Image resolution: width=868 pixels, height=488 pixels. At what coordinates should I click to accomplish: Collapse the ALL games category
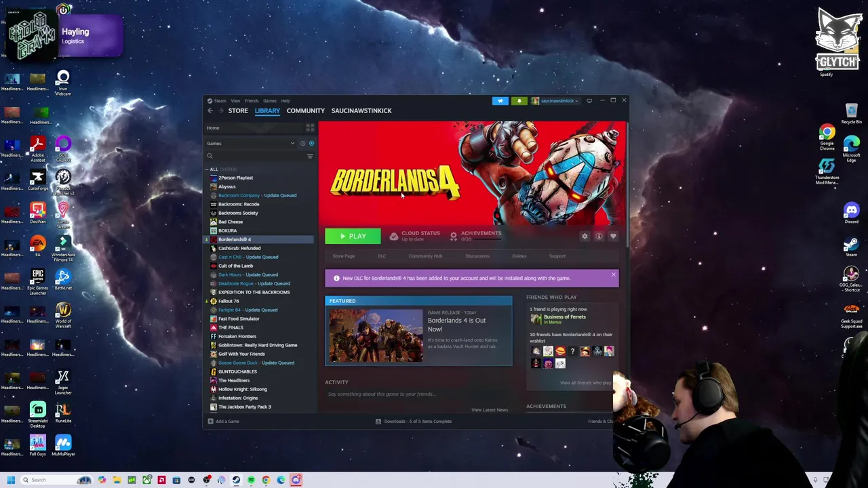[x=214, y=169]
